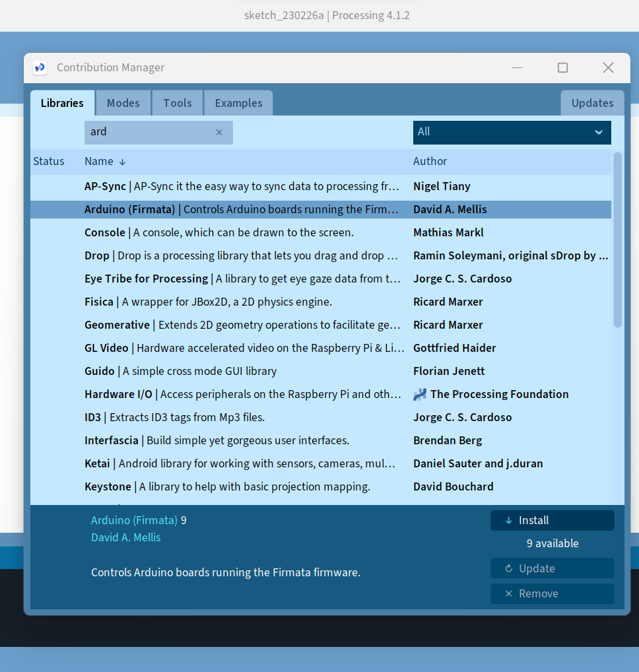Click author Brendan Berg
This screenshot has width=639, height=672.
coord(448,441)
